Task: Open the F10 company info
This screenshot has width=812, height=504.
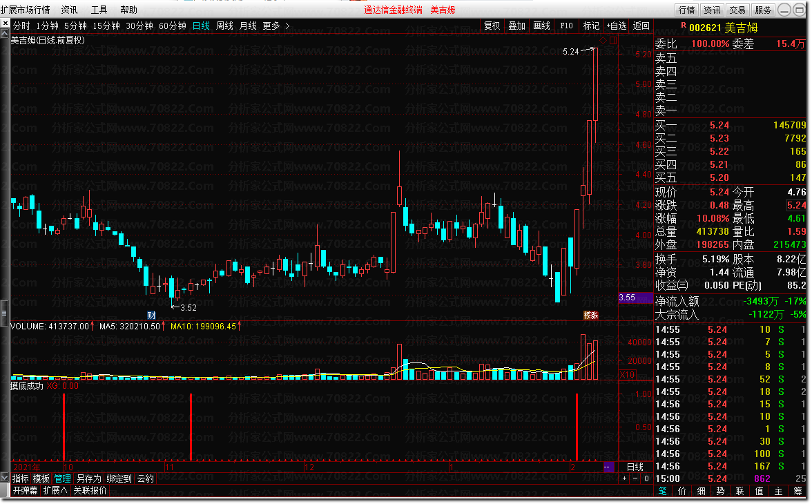Action: 566,26
